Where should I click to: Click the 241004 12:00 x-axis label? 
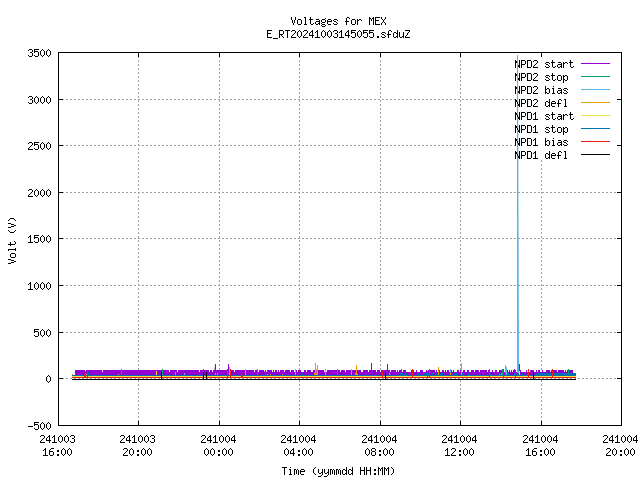[x=459, y=446]
